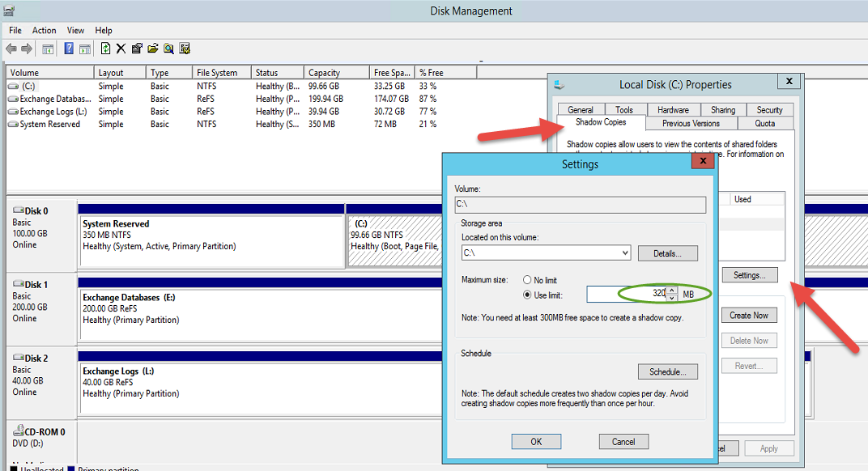Click the magnifier Explore toolbar icon

point(168,49)
